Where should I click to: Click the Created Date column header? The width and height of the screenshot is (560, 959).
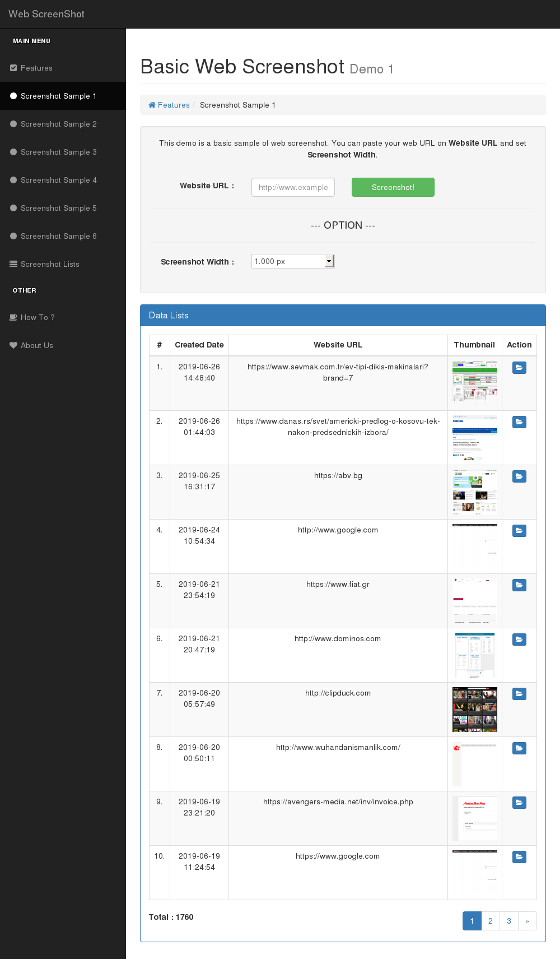[199, 345]
